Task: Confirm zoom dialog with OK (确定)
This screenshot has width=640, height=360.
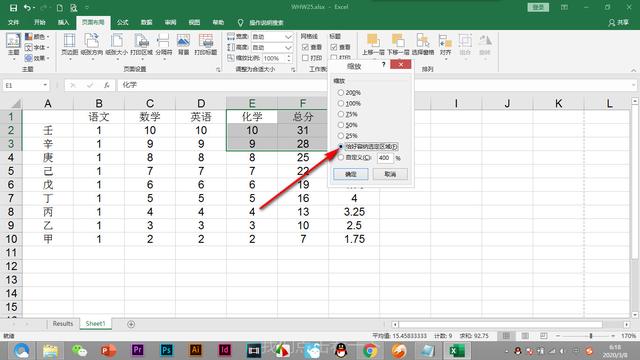Action: (x=351, y=174)
